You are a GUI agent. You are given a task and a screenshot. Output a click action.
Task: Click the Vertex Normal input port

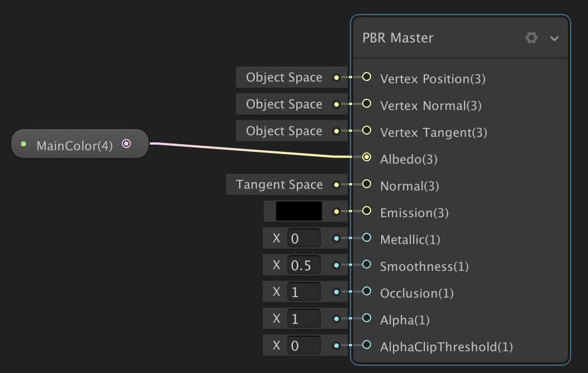pos(367,104)
